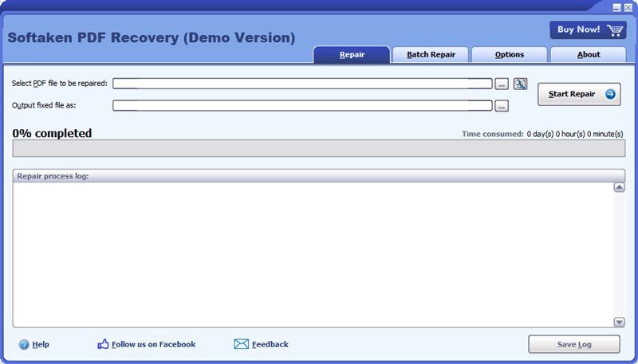638x364 pixels.
Task: Click the Feedback envelope icon
Action: 242,344
